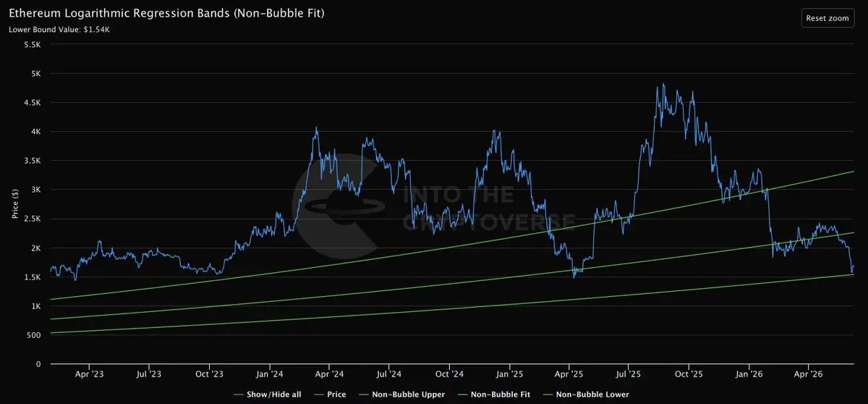Click the Apr '23 x-axis label
Image resolution: width=868 pixels, height=404 pixels.
tap(88, 375)
